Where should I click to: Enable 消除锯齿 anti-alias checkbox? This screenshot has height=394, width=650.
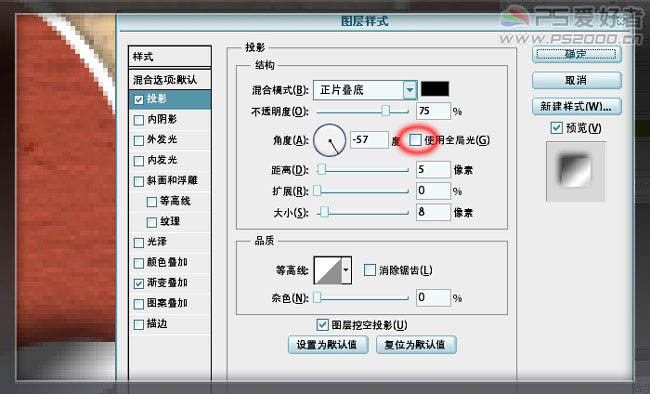pyautogui.click(x=369, y=270)
